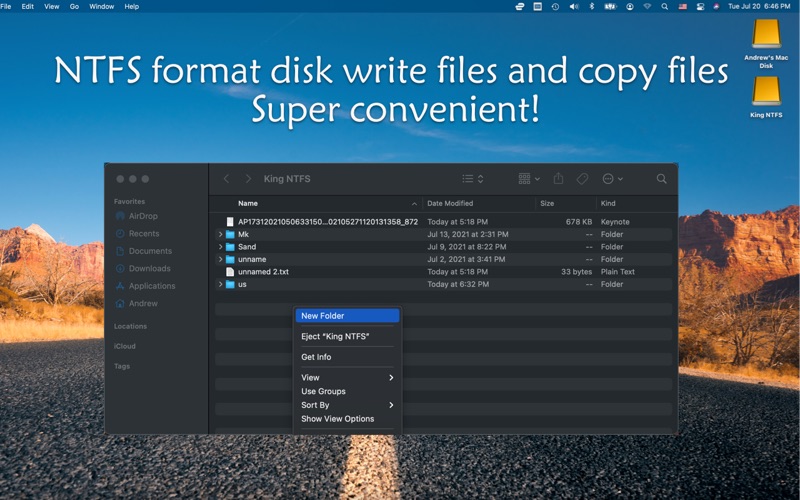Click the Time Machine menu bar icon

pyautogui.click(x=555, y=7)
